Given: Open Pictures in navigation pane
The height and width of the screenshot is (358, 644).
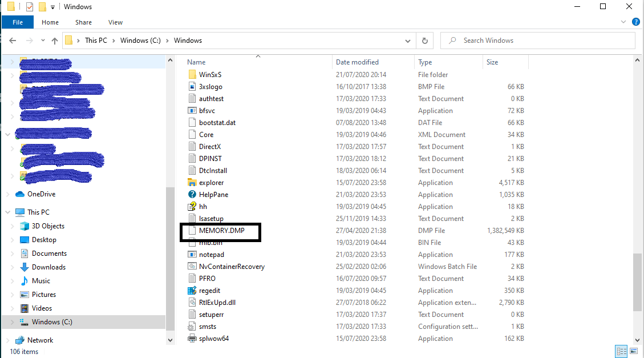Looking at the screenshot, I should 43,295.
